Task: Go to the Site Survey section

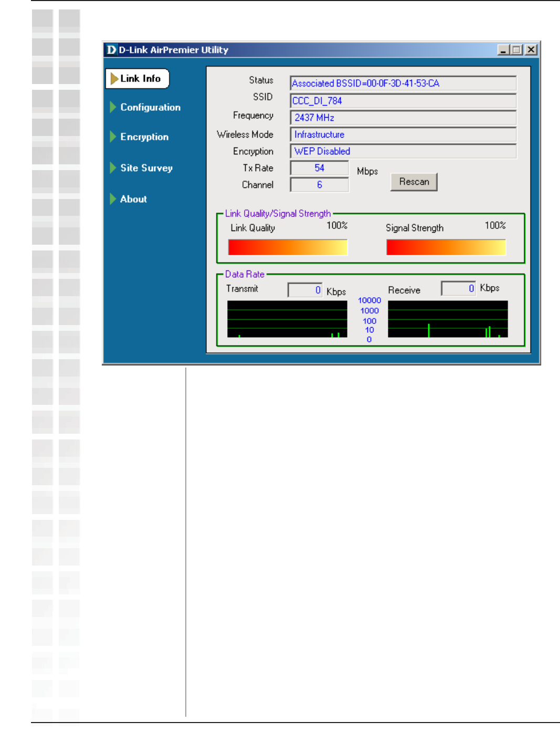Action: pyautogui.click(x=146, y=168)
